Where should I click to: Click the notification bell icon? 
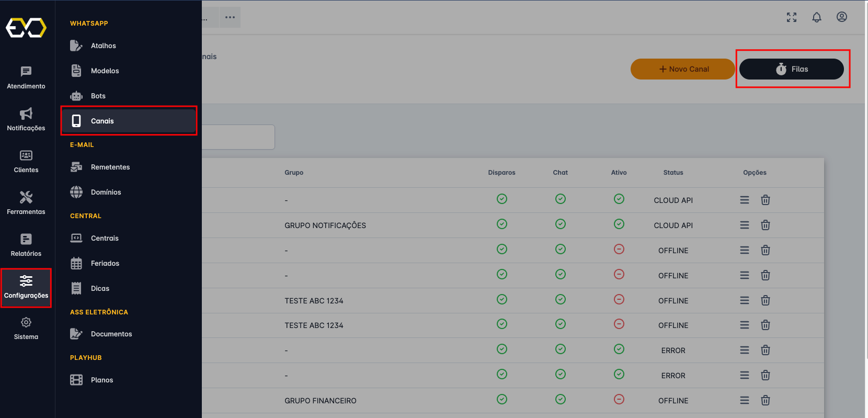(x=816, y=17)
